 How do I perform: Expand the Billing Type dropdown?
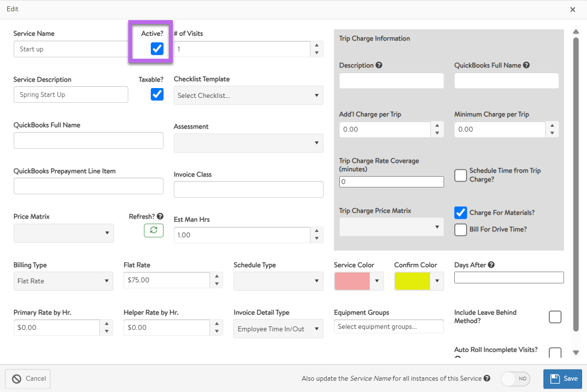tap(63, 281)
